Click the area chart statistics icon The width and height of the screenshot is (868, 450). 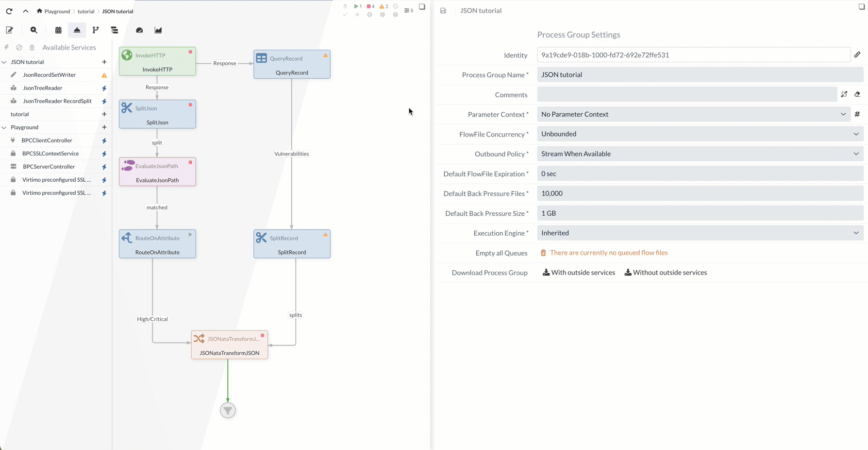(158, 30)
